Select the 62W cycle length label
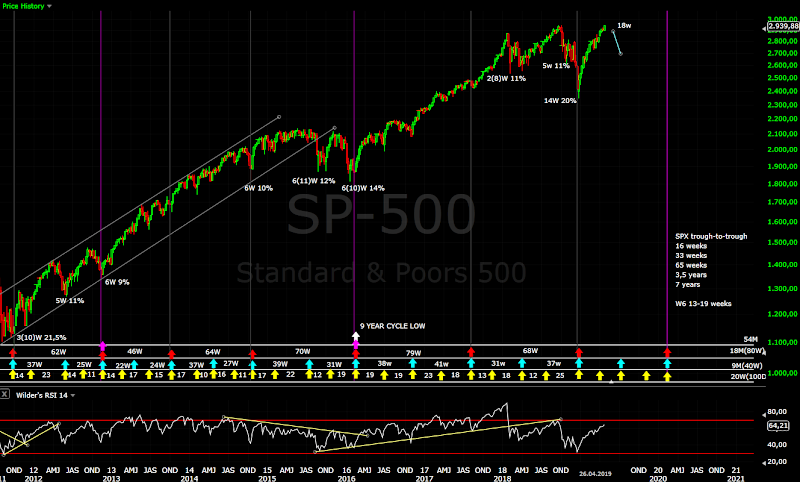 click(58, 352)
